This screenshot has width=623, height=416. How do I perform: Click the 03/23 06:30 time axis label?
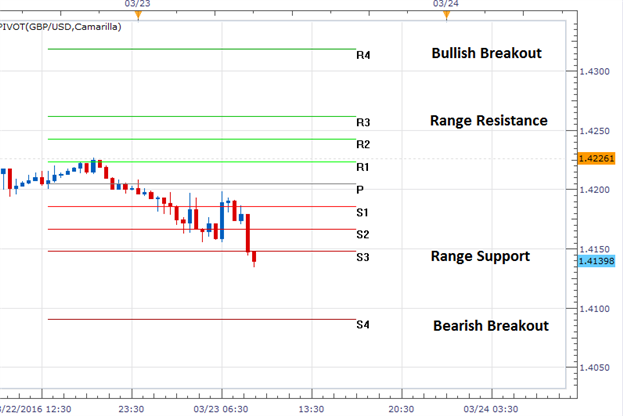click(221, 409)
